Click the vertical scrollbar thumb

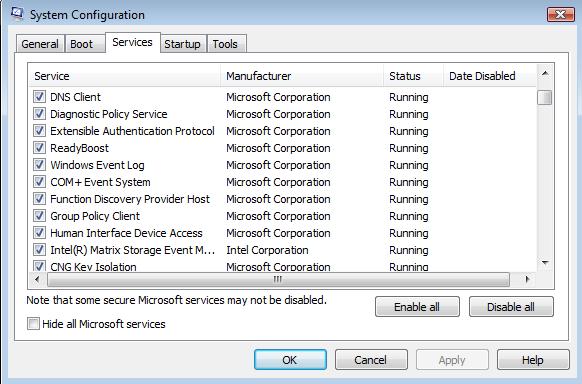pos(545,98)
